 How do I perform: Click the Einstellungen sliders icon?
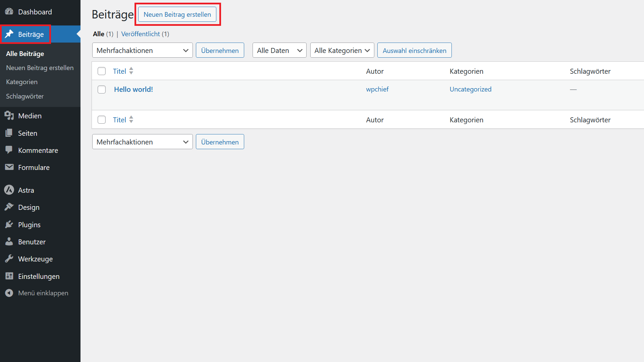click(x=9, y=276)
